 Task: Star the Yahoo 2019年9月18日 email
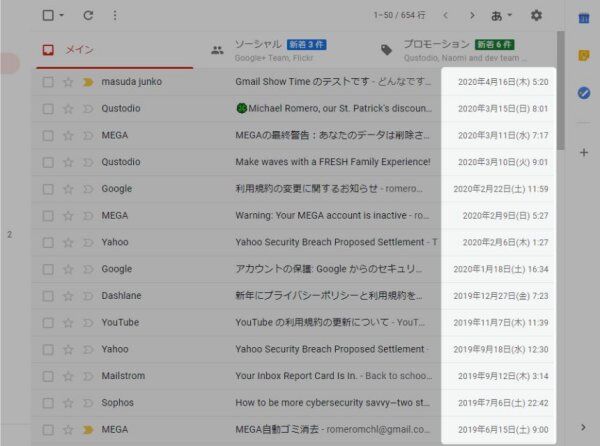point(68,349)
